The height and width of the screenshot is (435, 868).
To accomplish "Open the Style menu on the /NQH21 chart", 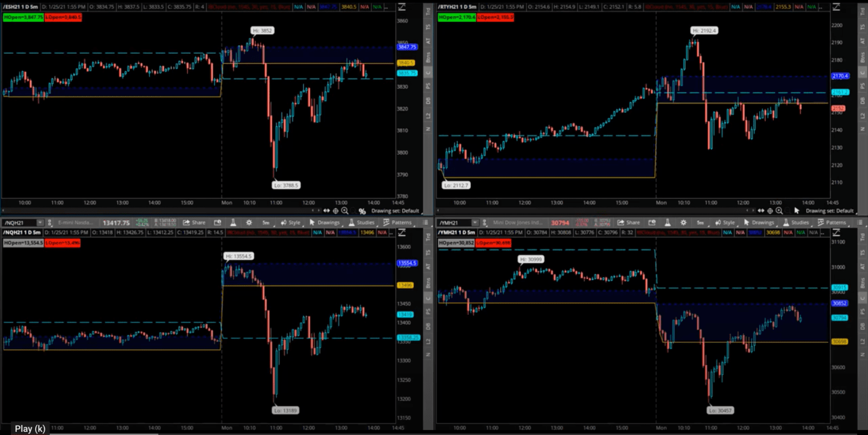I will point(290,222).
